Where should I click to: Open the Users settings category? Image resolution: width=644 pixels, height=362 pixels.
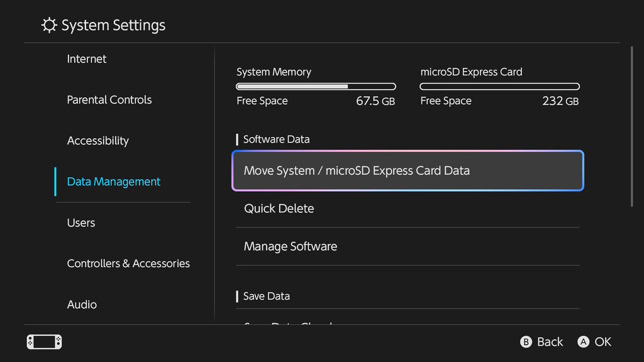click(81, 223)
